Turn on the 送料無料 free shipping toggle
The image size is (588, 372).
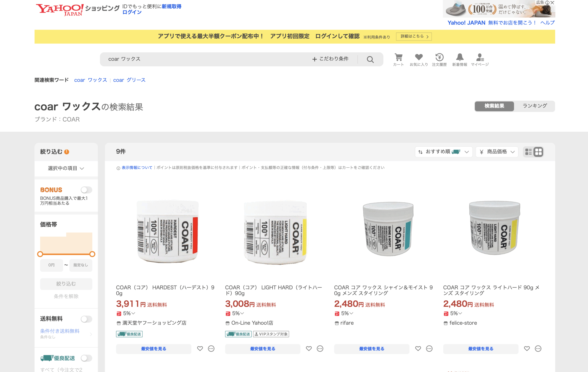[86, 319]
